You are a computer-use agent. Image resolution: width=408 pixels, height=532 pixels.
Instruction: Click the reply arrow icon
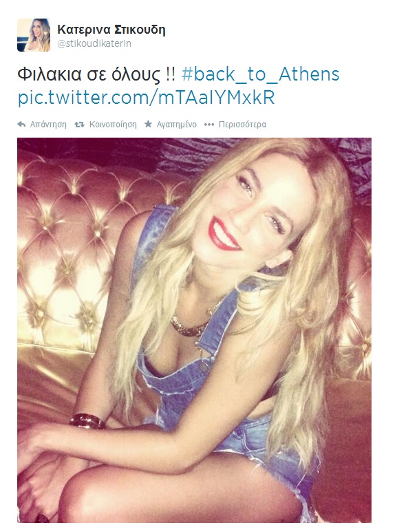21,125
